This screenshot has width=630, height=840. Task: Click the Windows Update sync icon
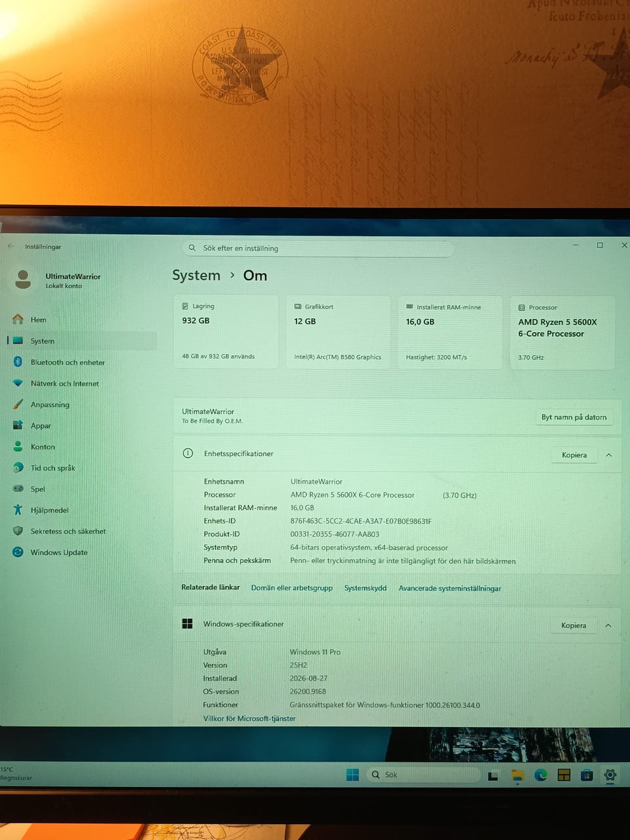(x=18, y=552)
